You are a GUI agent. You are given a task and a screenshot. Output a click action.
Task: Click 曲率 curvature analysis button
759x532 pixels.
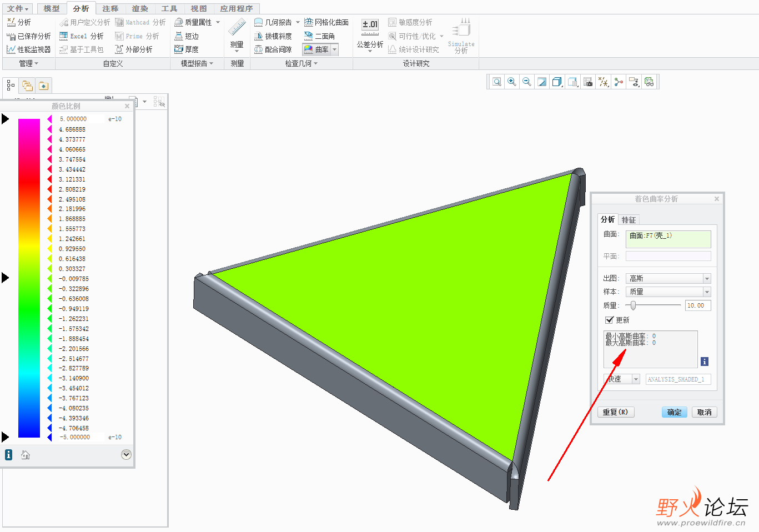[316, 49]
